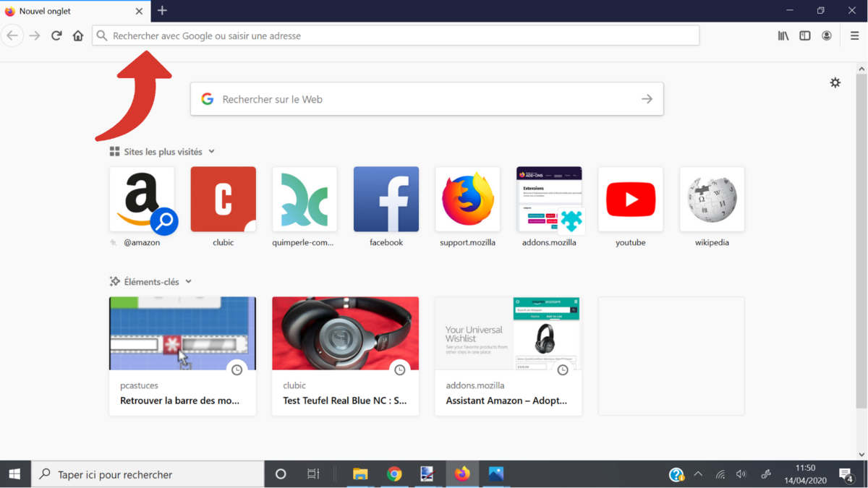The image size is (868, 488).
Task: Open the Photos app in taskbar
Action: click(x=496, y=474)
